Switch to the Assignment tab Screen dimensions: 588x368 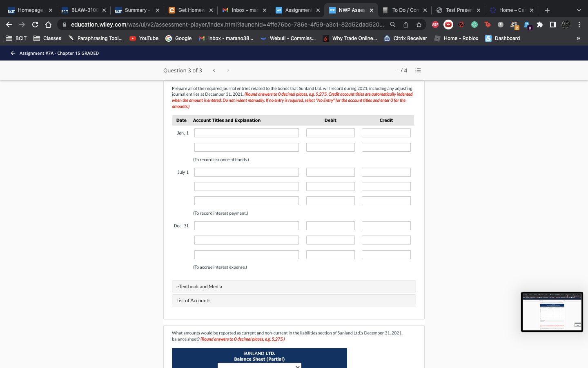[x=298, y=10]
